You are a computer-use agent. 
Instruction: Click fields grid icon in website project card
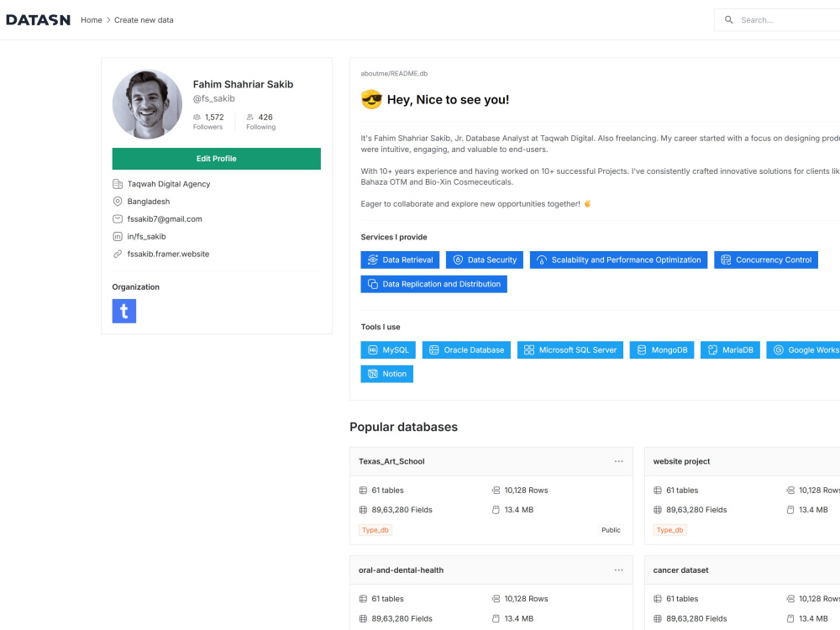click(658, 510)
